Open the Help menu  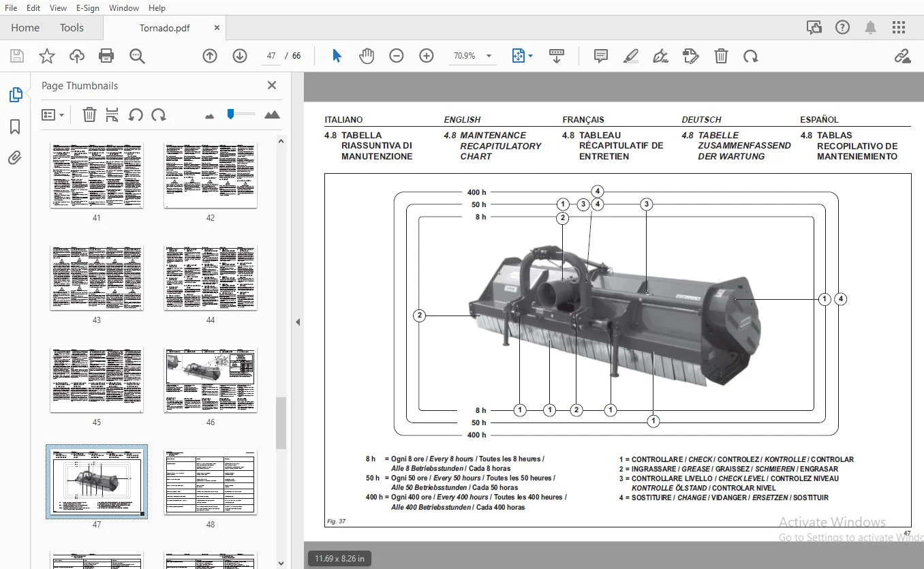(x=157, y=8)
